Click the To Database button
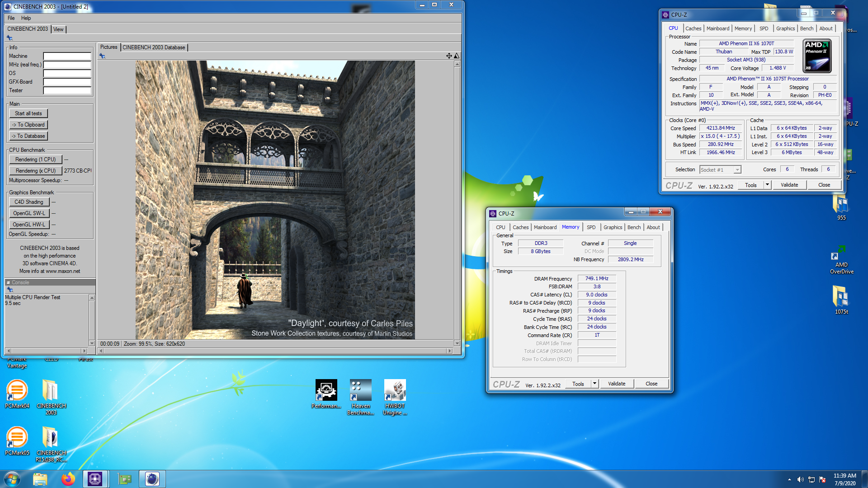This screenshot has width=868, height=488. pyautogui.click(x=28, y=136)
